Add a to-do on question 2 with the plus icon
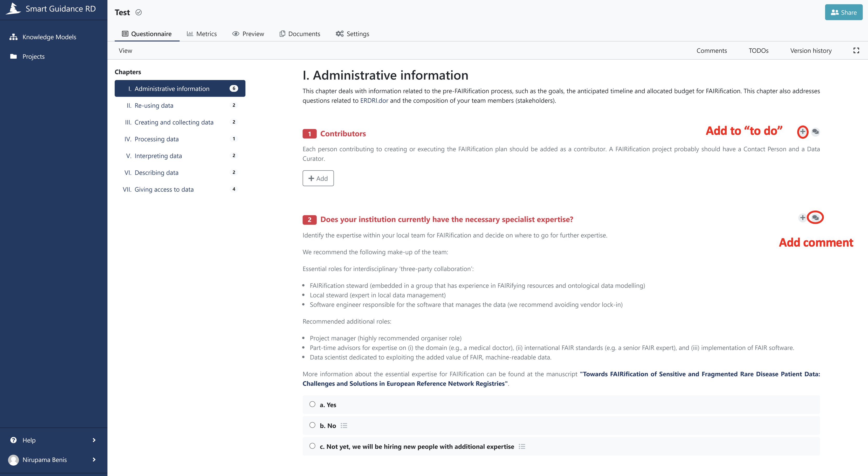 tap(802, 218)
